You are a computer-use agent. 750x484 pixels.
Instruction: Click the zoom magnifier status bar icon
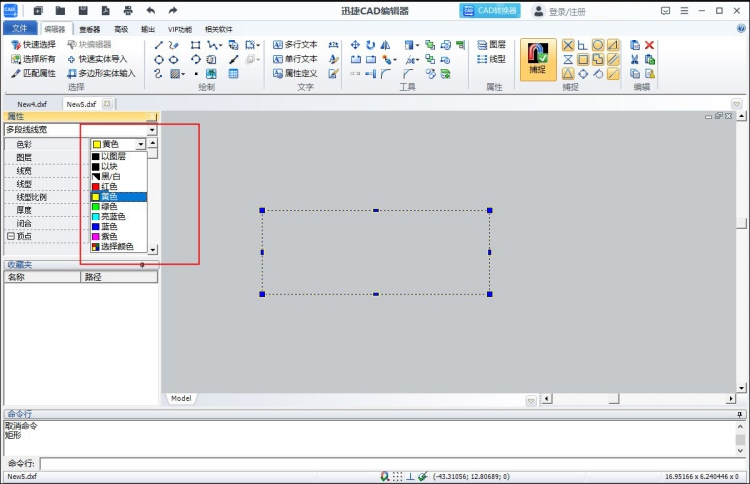[384, 476]
